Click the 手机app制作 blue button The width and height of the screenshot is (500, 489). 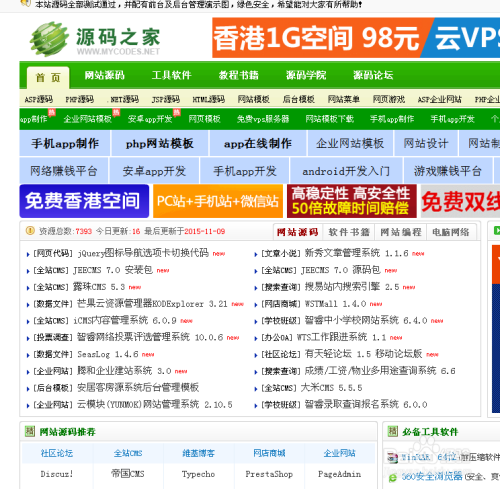coord(65,143)
